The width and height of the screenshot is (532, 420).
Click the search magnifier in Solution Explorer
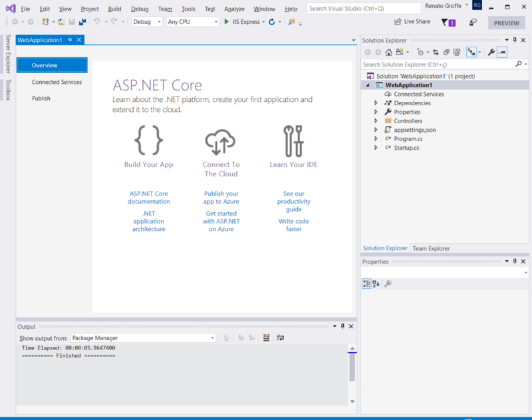pos(519,64)
